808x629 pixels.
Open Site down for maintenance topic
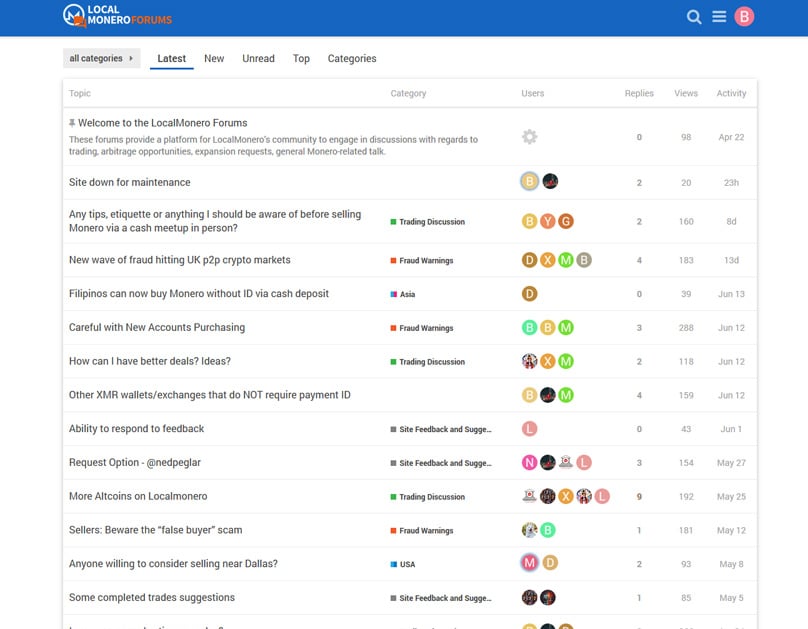coord(130,182)
